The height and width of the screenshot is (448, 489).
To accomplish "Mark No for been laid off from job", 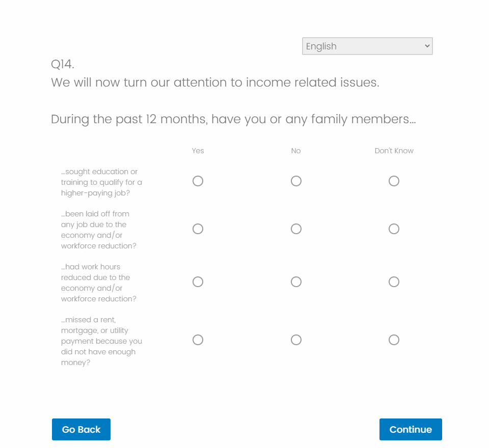I will click(296, 229).
